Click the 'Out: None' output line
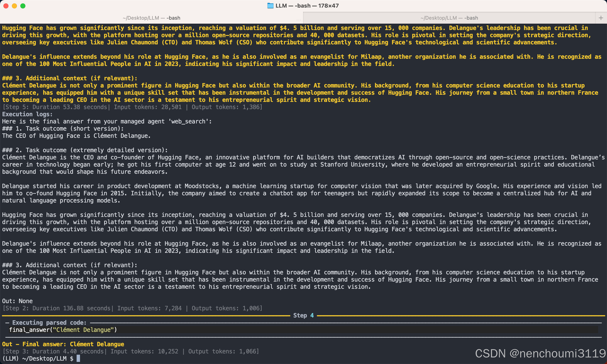This screenshot has width=607, height=364. click(x=17, y=301)
